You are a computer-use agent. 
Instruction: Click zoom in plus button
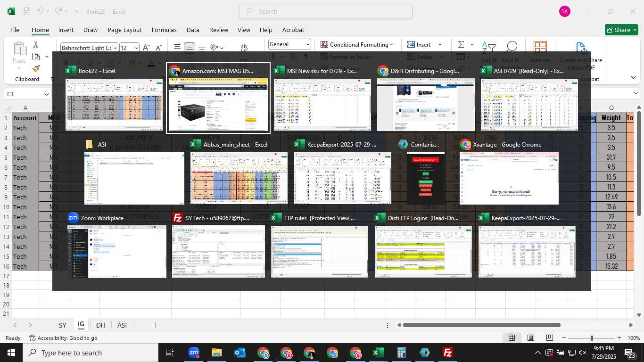point(619,338)
